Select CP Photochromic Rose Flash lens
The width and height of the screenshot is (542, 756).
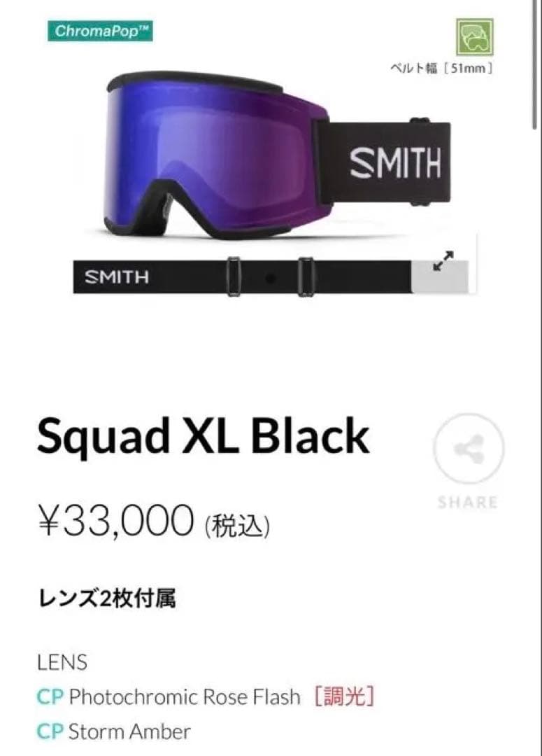click(169, 696)
